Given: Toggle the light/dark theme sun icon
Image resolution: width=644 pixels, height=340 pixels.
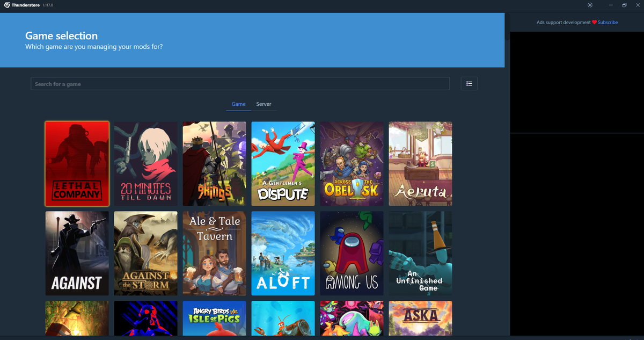Looking at the screenshot, I should coord(590,5).
